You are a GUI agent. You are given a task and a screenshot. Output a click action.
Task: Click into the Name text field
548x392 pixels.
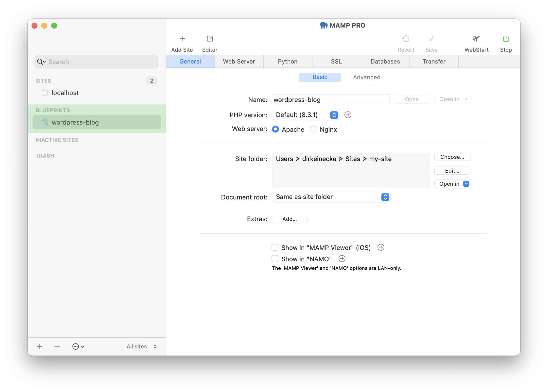[x=331, y=99]
